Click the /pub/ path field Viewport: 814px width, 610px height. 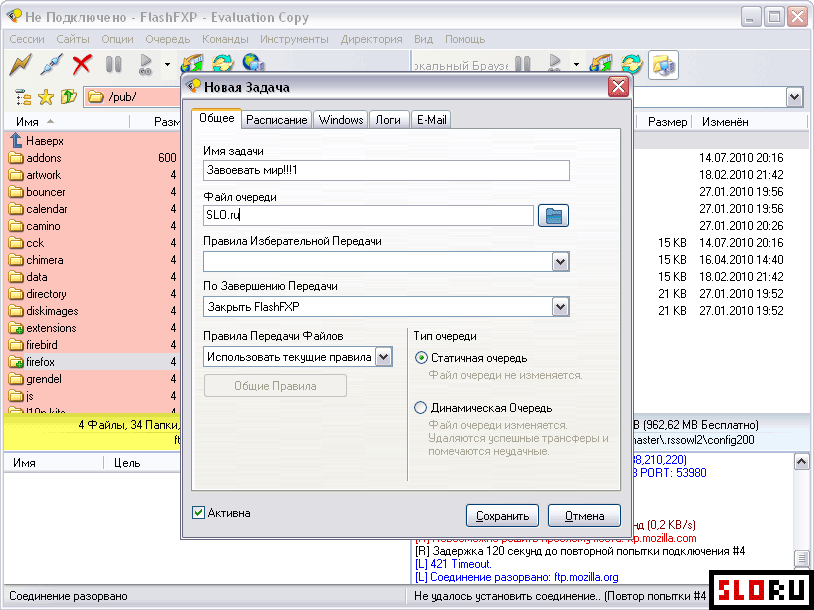132,97
